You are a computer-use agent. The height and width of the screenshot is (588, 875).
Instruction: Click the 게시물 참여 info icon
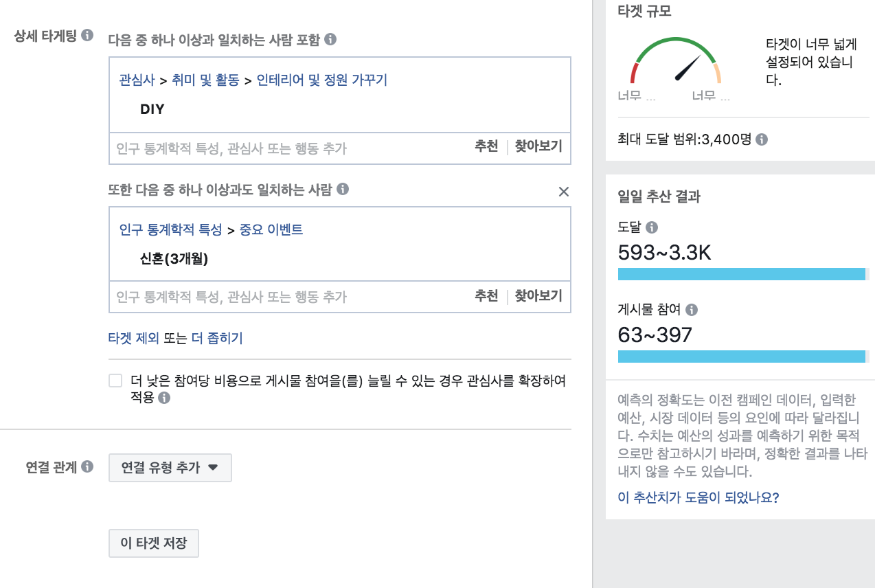[692, 310]
